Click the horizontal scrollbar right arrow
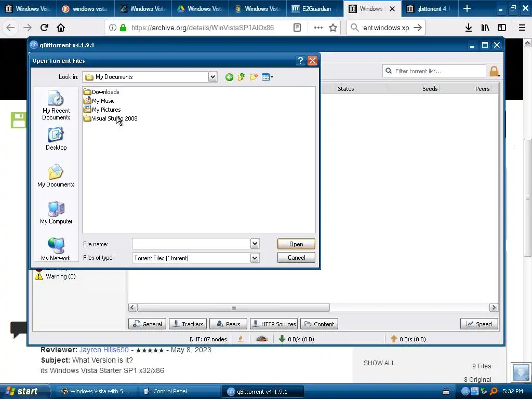 coord(494,308)
